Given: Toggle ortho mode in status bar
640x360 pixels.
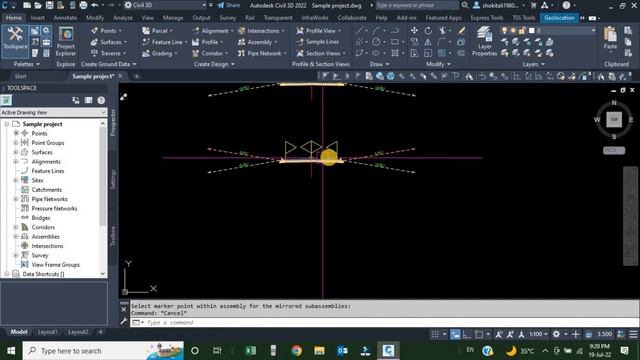Looking at the screenshot, I should tap(467, 335).
